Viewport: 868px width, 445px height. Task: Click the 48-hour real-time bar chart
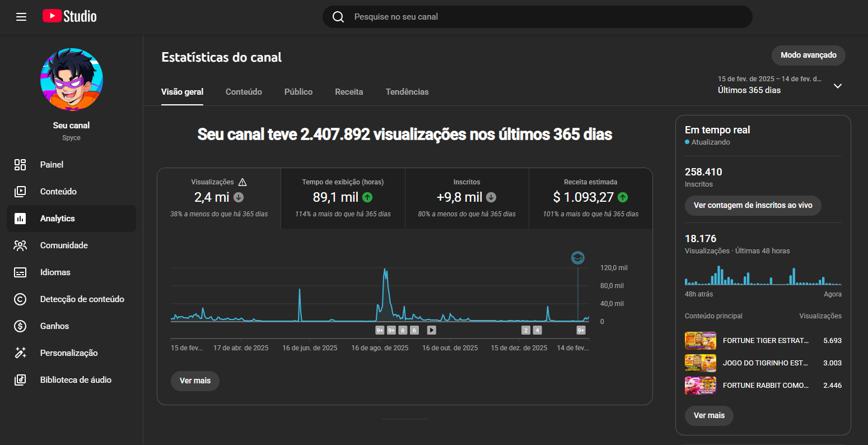(763, 275)
